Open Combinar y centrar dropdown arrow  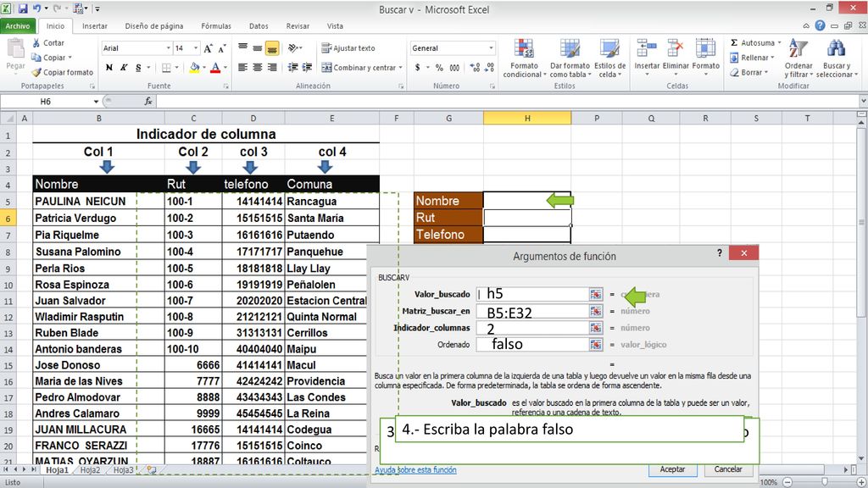click(400, 68)
